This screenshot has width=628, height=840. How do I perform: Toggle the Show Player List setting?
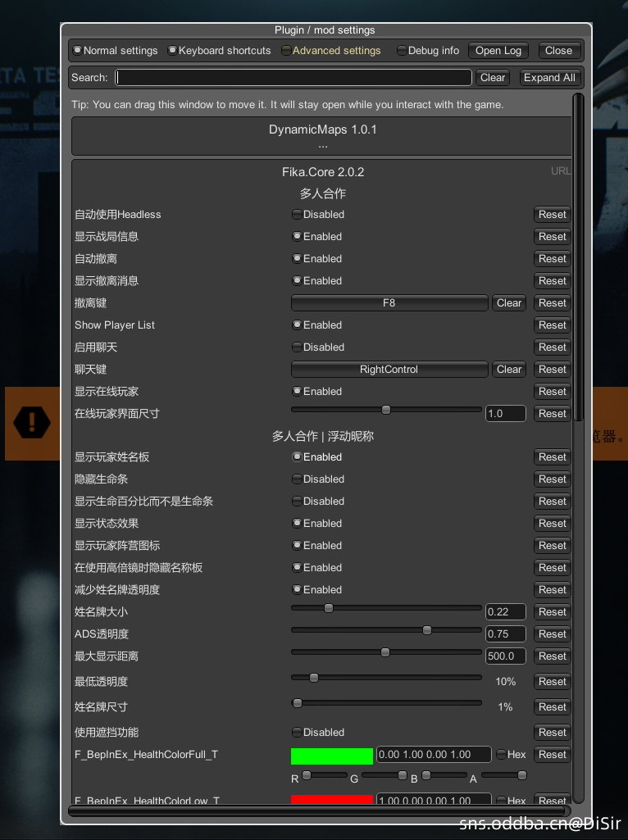(297, 325)
